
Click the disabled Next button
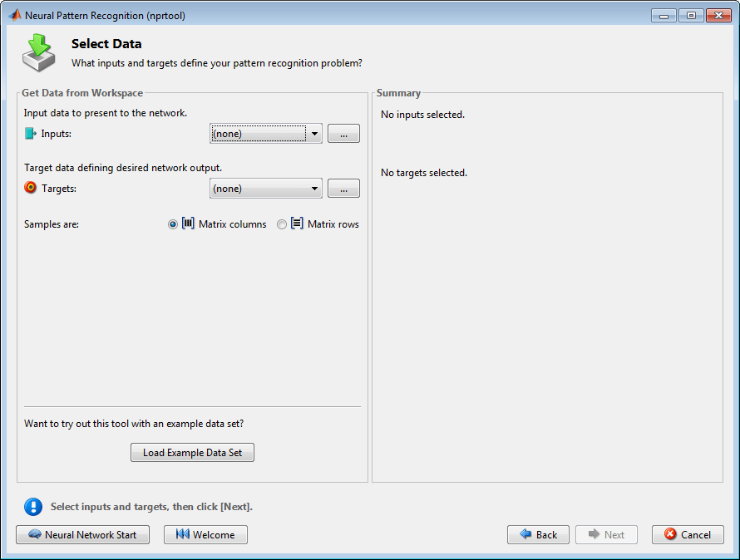tap(606, 534)
